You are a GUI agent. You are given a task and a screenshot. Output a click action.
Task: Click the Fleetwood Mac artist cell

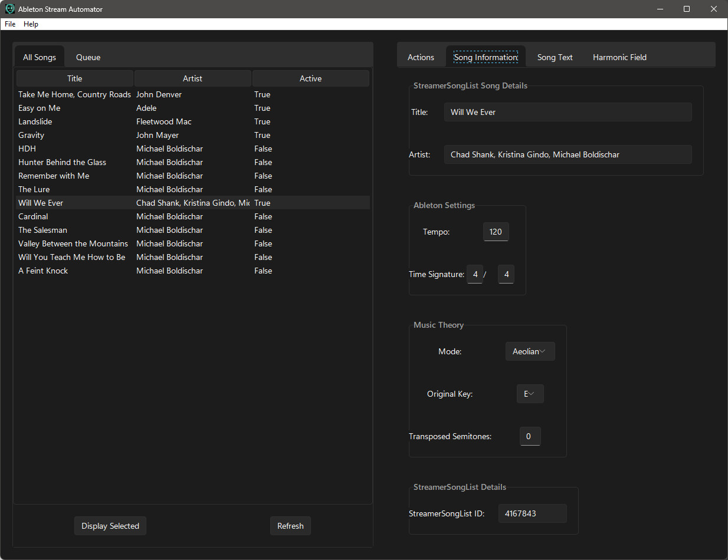point(164,121)
